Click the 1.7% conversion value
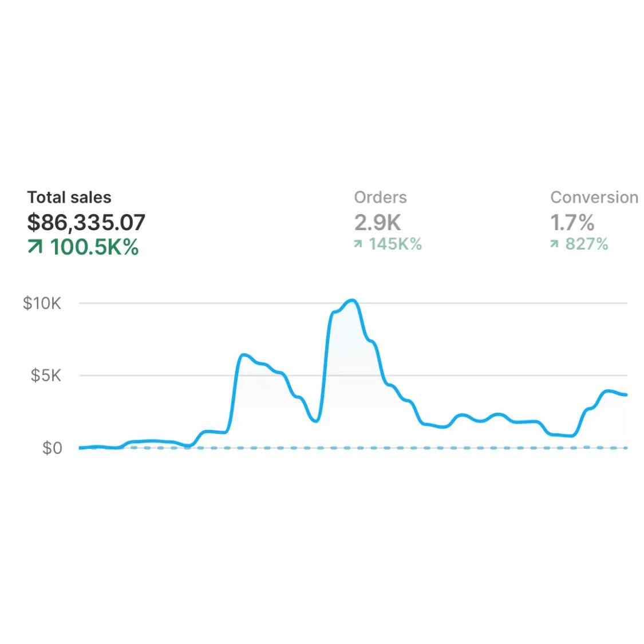Screen dimensions: 644x644 tap(572, 222)
